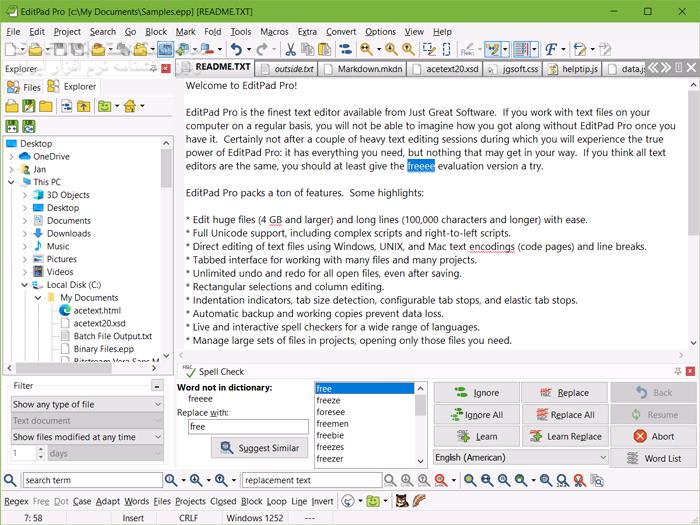Toggle the Regex search option
Screen dimensions: 700x525
coord(16,501)
